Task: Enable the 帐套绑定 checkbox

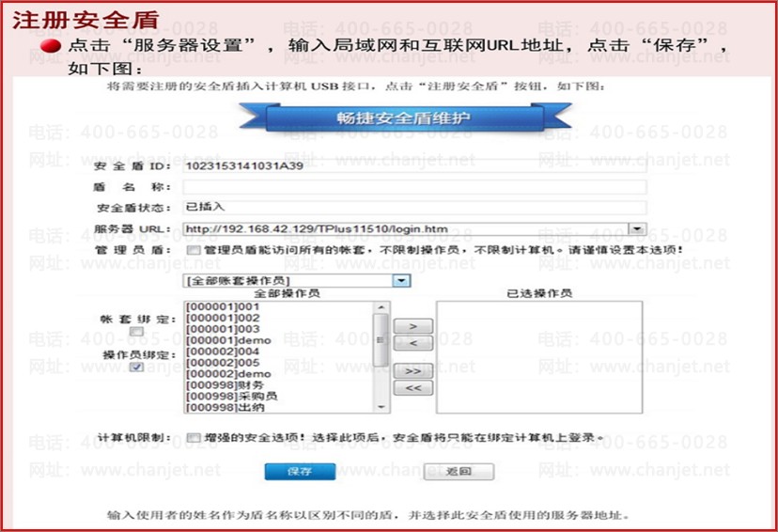Action: click(x=136, y=331)
